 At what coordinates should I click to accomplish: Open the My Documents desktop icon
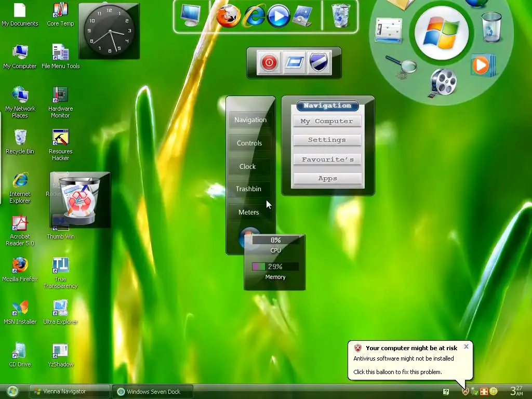pyautogui.click(x=20, y=14)
